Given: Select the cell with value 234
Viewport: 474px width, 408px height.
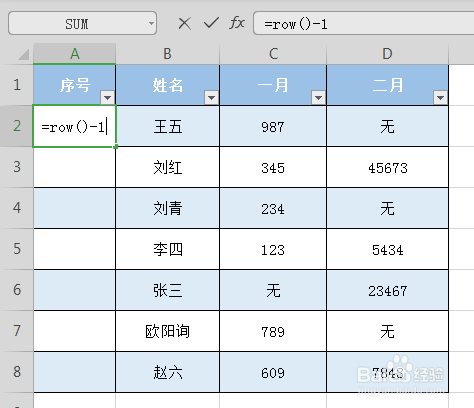Looking at the screenshot, I should point(273,208).
